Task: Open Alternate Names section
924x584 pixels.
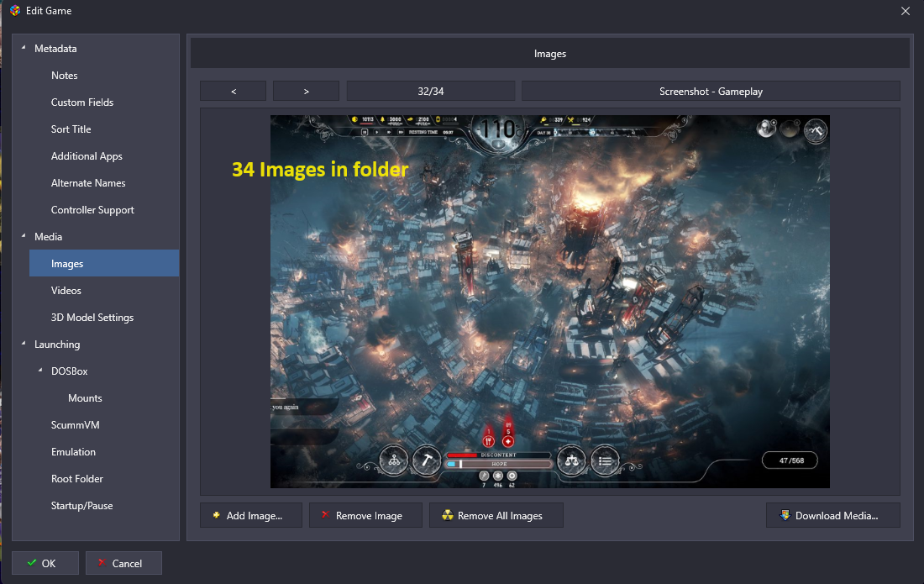Action: click(x=88, y=183)
